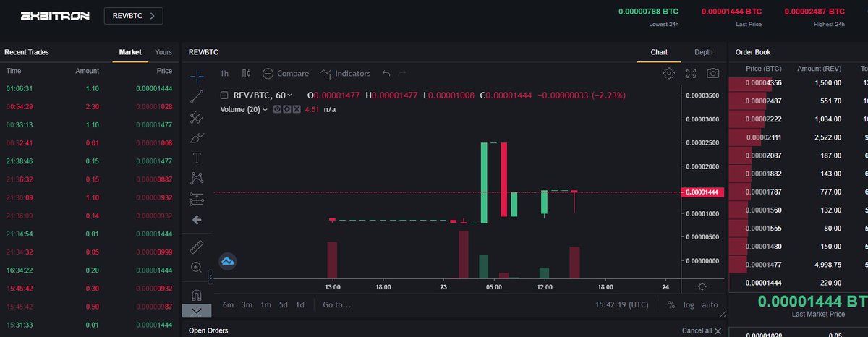Set chart range to 5d
Viewport: 868px width, 337px height.
click(284, 304)
